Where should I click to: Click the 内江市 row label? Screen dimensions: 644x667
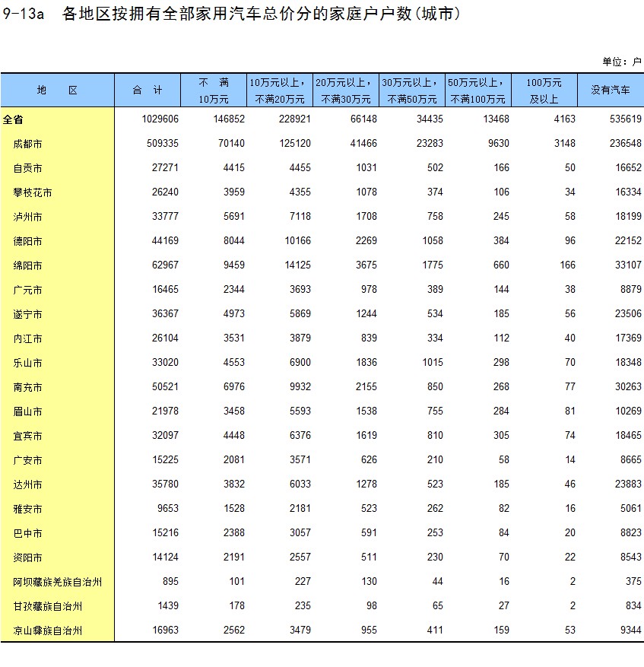click(x=27, y=338)
